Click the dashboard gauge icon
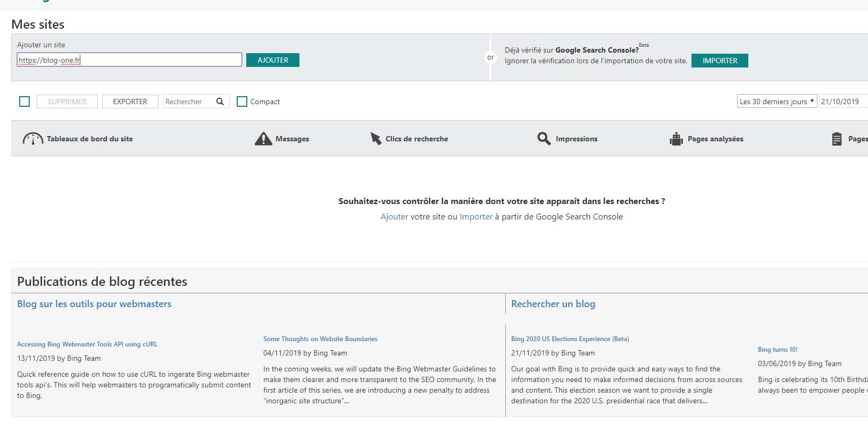Viewport: 868px width, 432px height. [x=32, y=139]
